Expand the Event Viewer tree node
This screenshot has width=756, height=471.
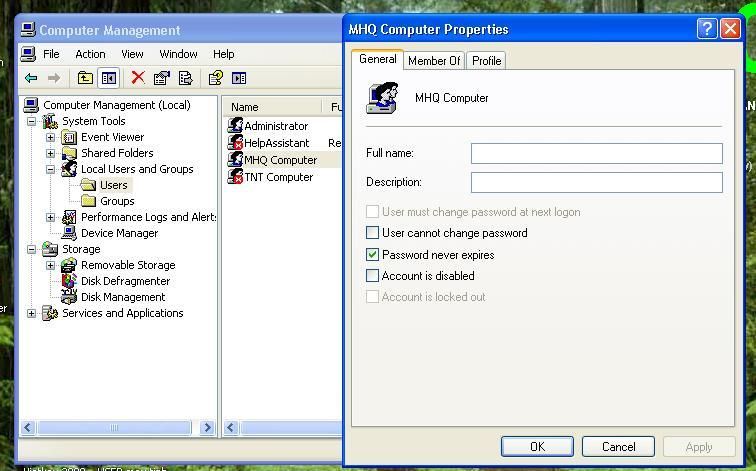51,137
